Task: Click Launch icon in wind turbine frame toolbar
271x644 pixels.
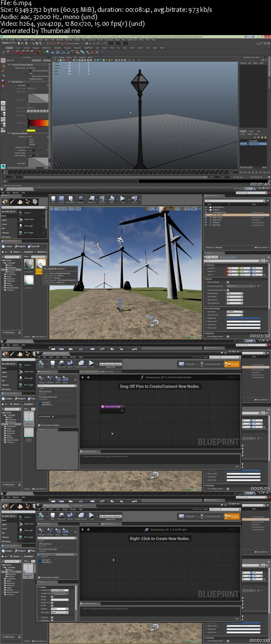Action: pyautogui.click(x=134, y=199)
